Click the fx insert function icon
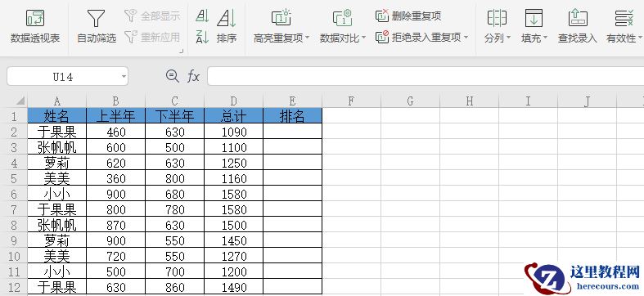The height and width of the screenshot is (296, 644). point(193,76)
